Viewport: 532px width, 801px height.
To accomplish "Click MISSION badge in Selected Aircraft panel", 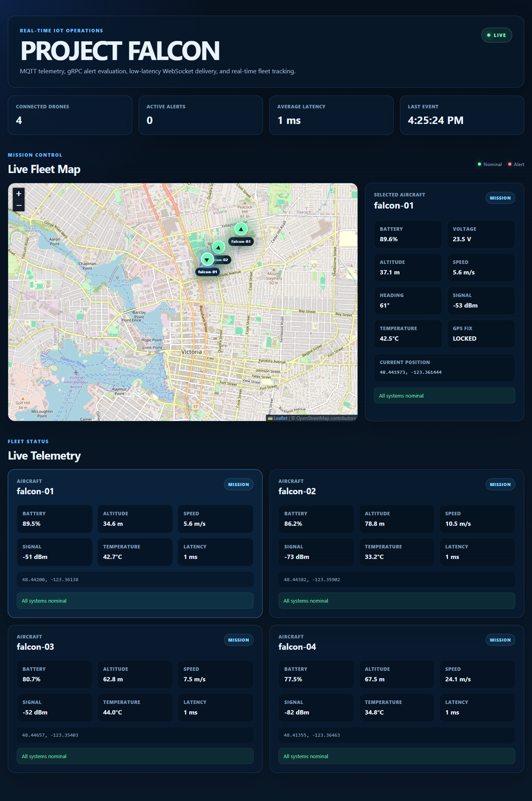I will [500, 198].
